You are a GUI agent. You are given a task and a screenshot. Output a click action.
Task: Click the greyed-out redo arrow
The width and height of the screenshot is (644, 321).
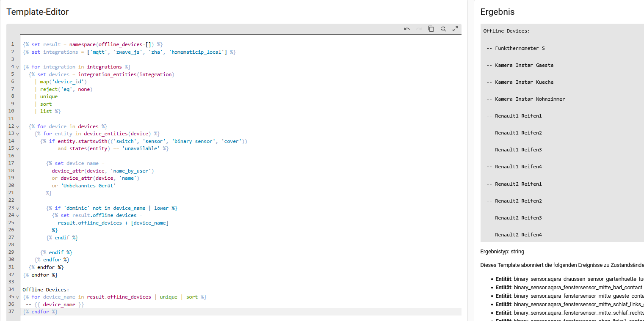[x=419, y=29]
